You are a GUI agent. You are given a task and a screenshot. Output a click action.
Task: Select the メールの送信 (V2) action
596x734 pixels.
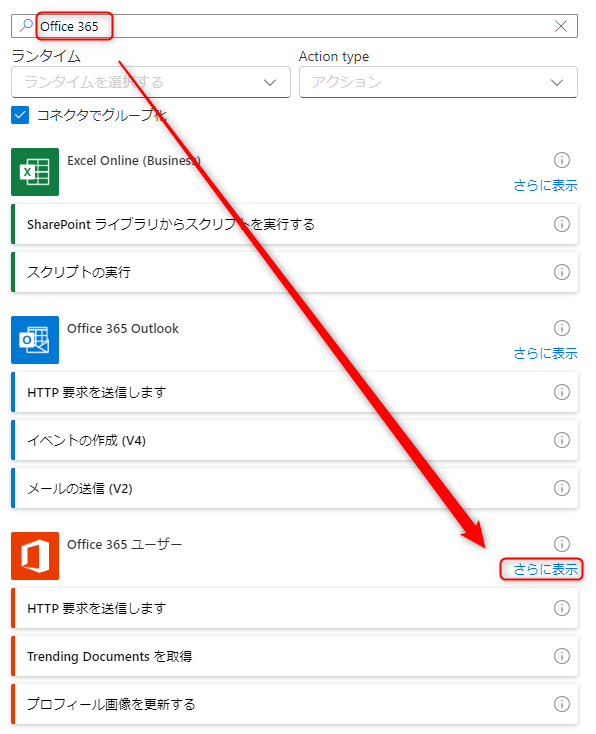[x=294, y=488]
